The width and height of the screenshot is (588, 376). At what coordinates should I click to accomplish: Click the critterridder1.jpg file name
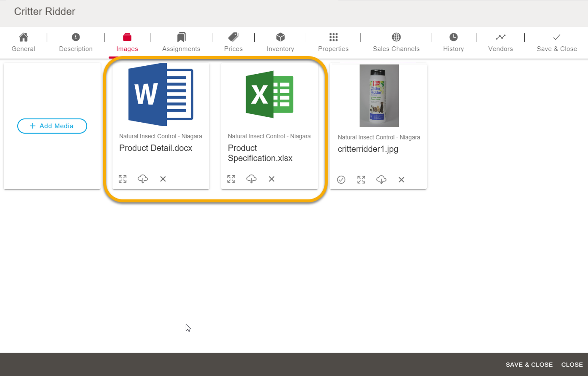click(368, 149)
